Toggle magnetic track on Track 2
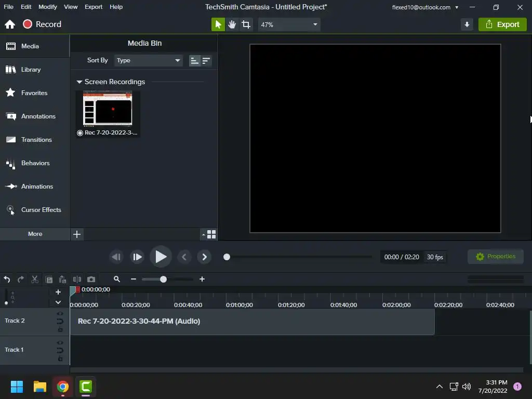Screen dimensions: 532x399 click(60, 321)
